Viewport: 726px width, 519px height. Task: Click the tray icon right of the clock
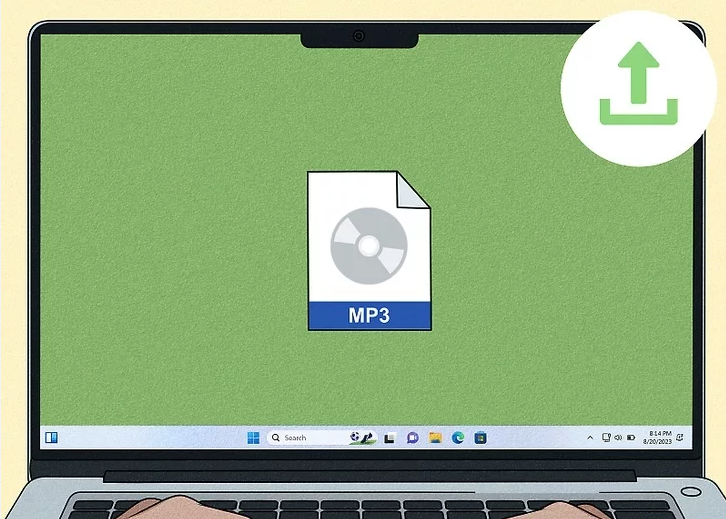tap(680, 438)
